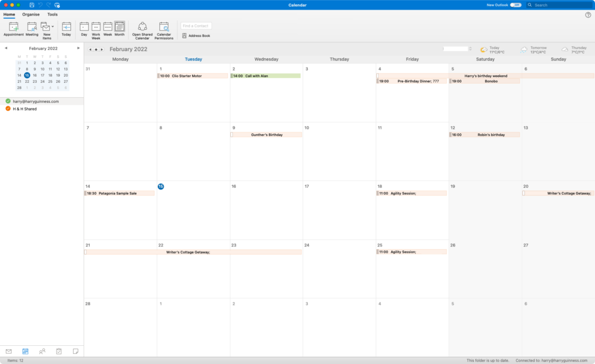Go to previous month in mini calendar
Image resolution: width=595 pixels, height=364 pixels.
[6, 48]
